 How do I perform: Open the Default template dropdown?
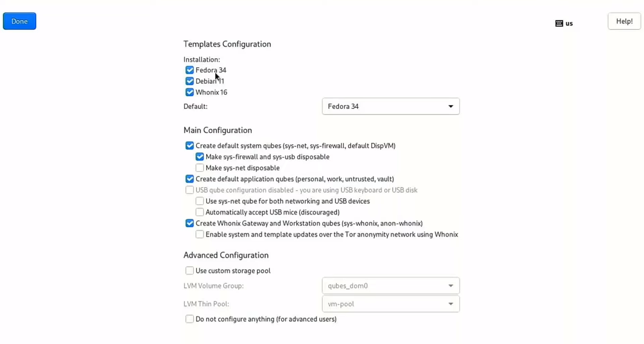390,106
